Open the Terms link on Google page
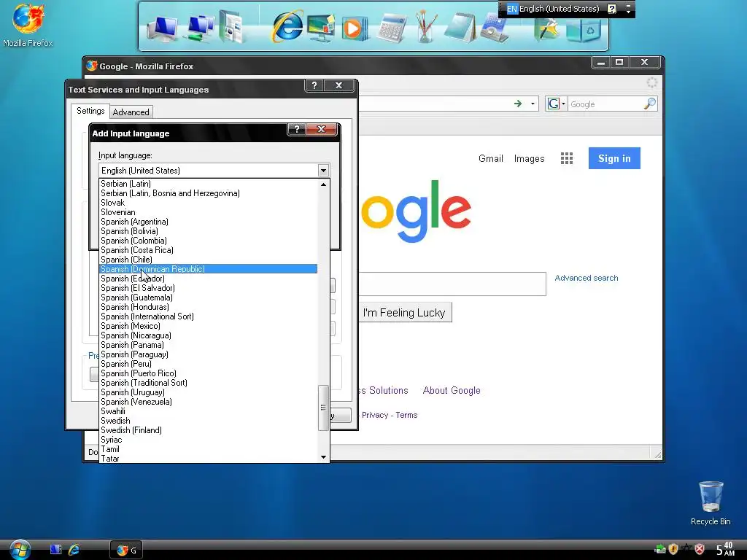 pos(406,415)
